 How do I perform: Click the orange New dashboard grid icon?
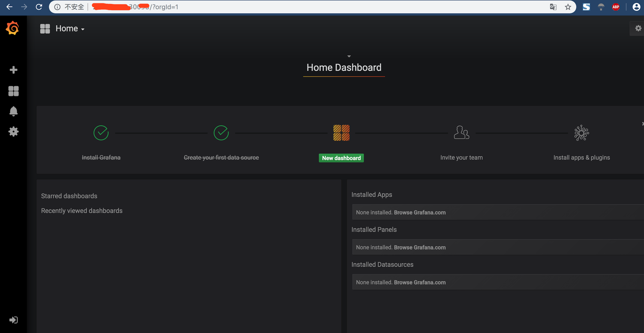click(x=341, y=133)
